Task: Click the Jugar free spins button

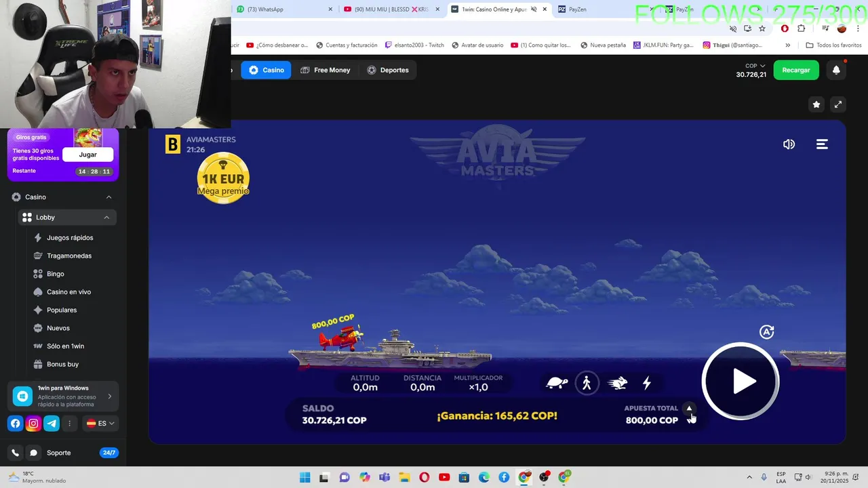Action: click(87, 155)
